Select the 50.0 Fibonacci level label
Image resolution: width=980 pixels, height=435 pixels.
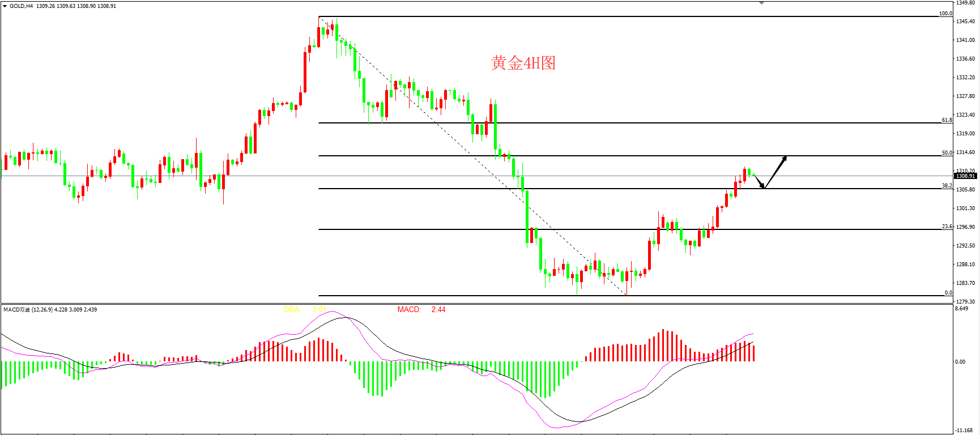(947, 153)
